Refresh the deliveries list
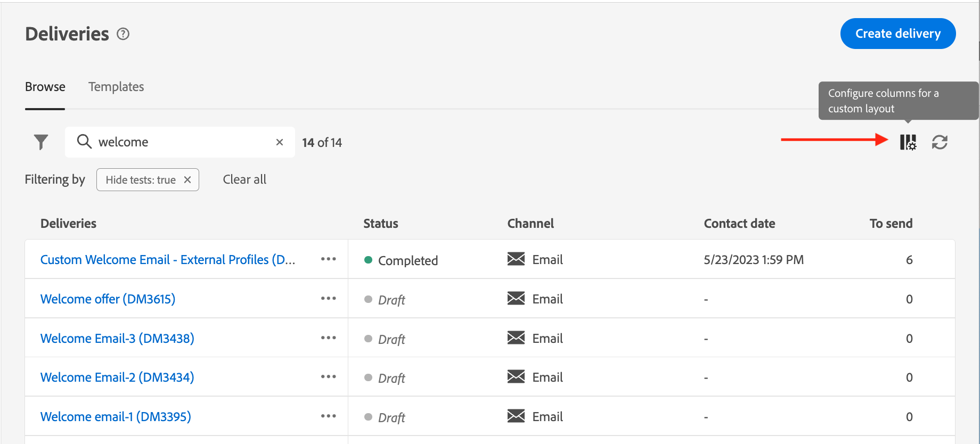 [x=940, y=142]
